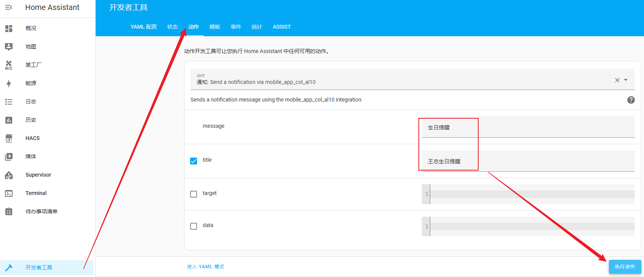Click the title field containing 王总生日提醒
The image size is (644, 277).
528,161
